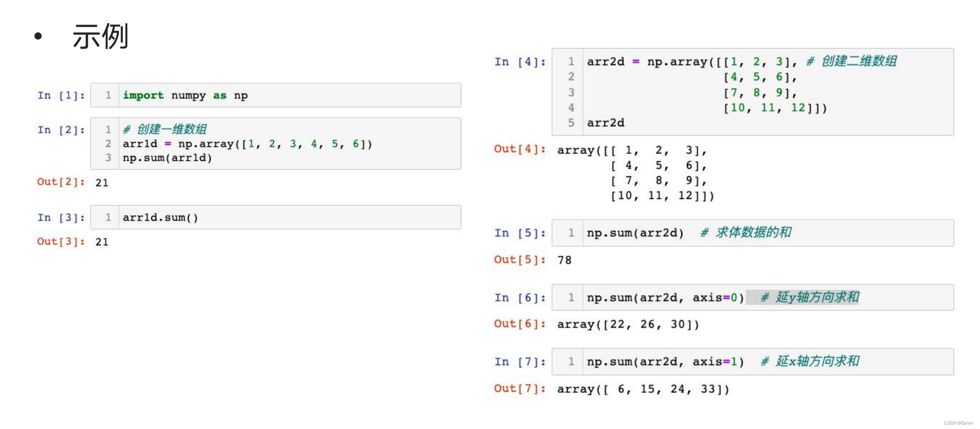Click the np.sum(arr2d) code cell
This screenshot has width=980, height=429.
[753, 233]
